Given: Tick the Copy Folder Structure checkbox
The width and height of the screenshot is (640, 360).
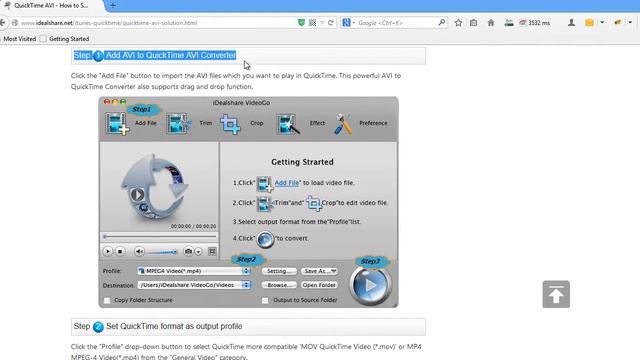Looking at the screenshot, I should (107, 300).
